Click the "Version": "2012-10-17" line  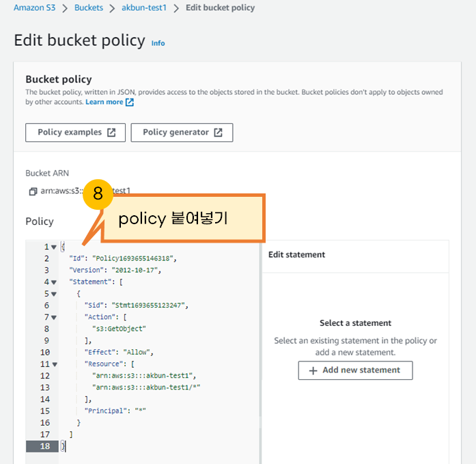115,270
